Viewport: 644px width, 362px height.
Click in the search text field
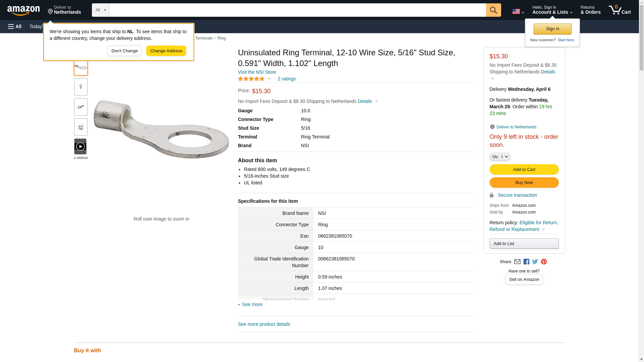[x=297, y=10]
